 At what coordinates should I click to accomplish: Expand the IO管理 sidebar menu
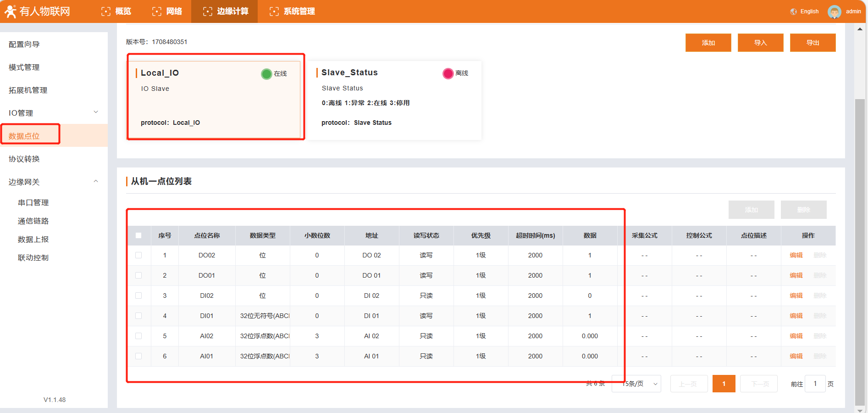(54, 113)
